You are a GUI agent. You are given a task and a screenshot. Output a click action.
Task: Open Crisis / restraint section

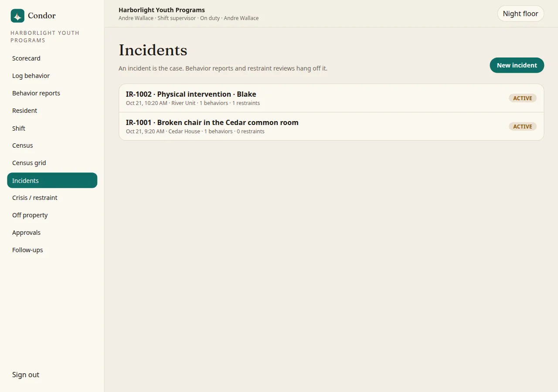(52, 198)
